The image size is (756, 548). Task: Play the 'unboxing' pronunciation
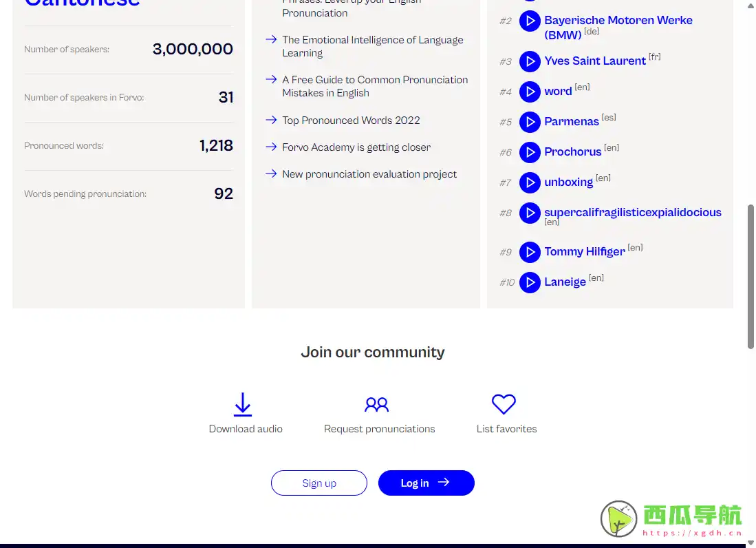pos(530,183)
